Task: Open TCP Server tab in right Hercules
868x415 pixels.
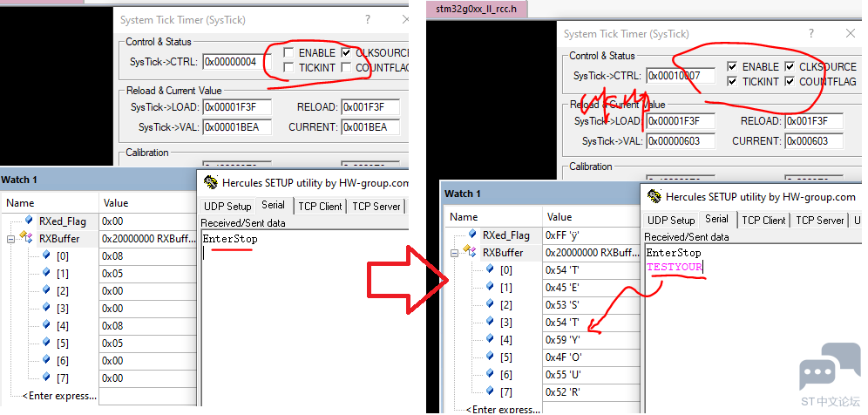Action: [x=819, y=220]
